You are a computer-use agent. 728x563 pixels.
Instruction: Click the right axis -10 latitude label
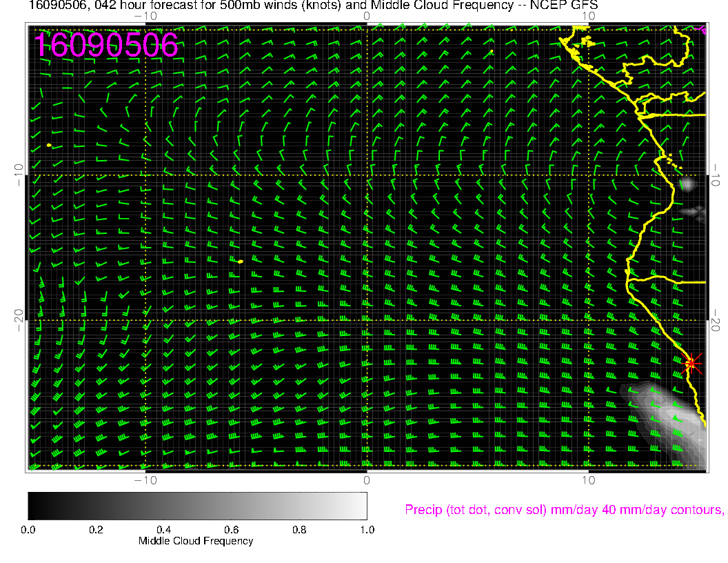point(716,175)
